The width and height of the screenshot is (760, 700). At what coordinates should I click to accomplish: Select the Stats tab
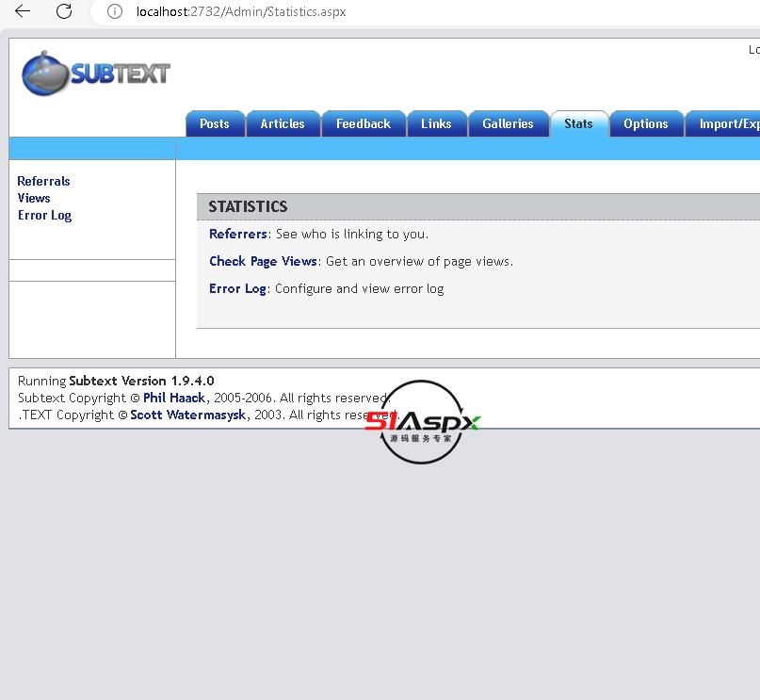point(579,123)
